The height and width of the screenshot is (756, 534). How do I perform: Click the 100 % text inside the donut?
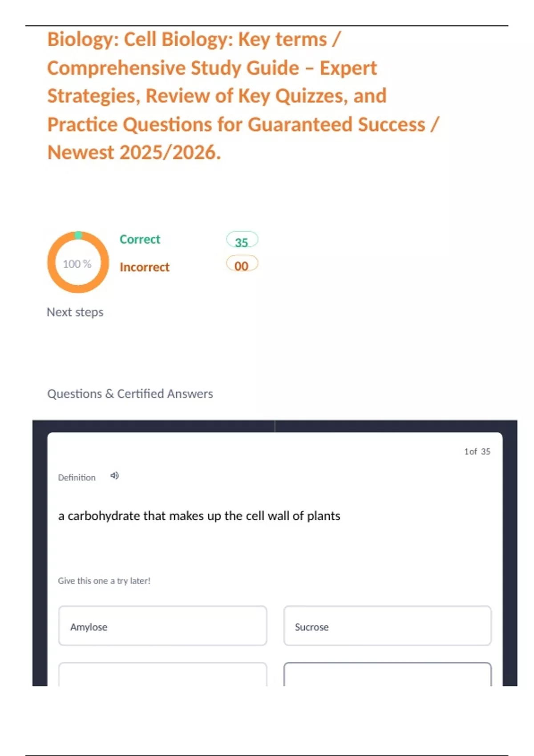pos(77,264)
